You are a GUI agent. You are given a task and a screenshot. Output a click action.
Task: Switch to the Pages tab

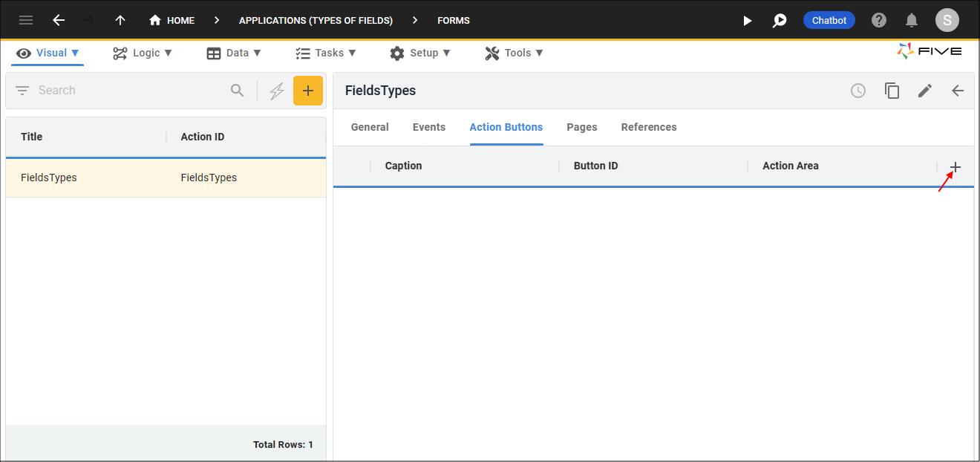[x=582, y=127]
